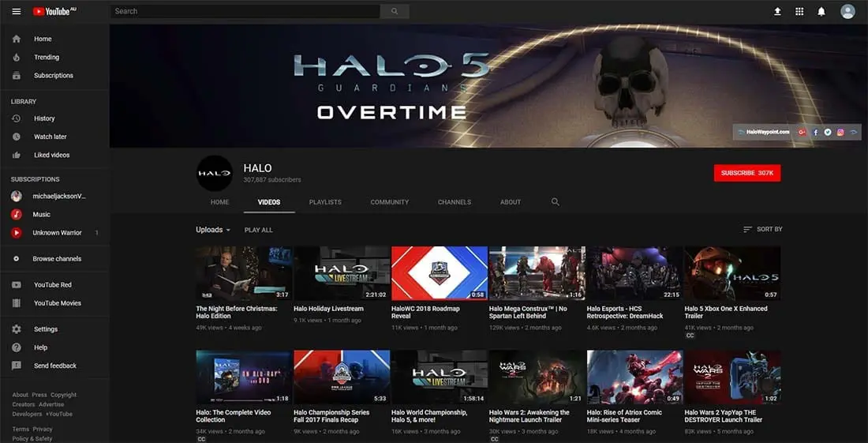
Task: Click the Developers footer link
Action: click(27, 414)
